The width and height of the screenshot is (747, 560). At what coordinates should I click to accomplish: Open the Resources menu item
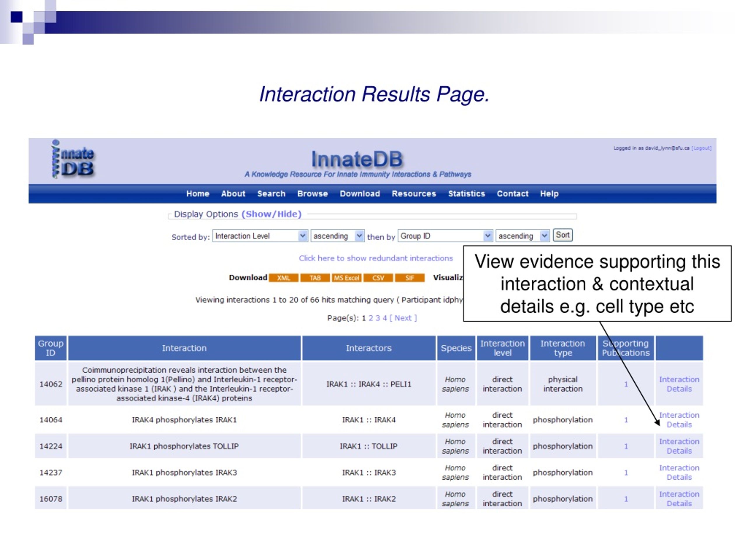(414, 194)
